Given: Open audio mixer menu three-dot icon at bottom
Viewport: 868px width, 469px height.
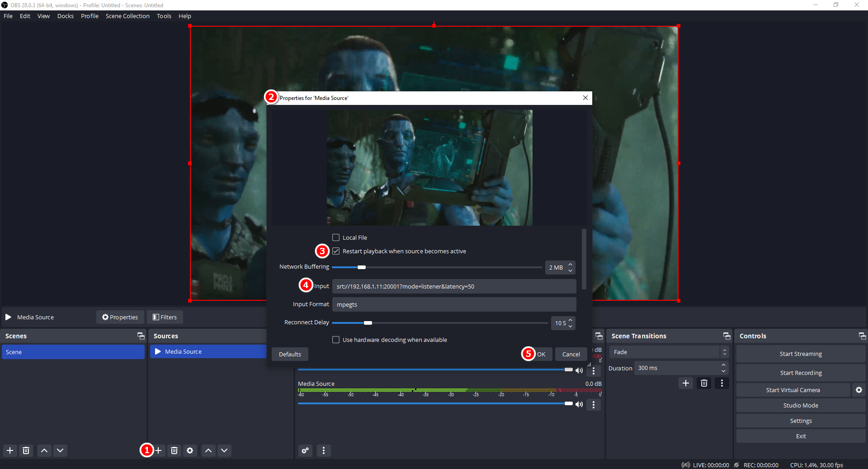Looking at the screenshot, I should tap(323, 450).
